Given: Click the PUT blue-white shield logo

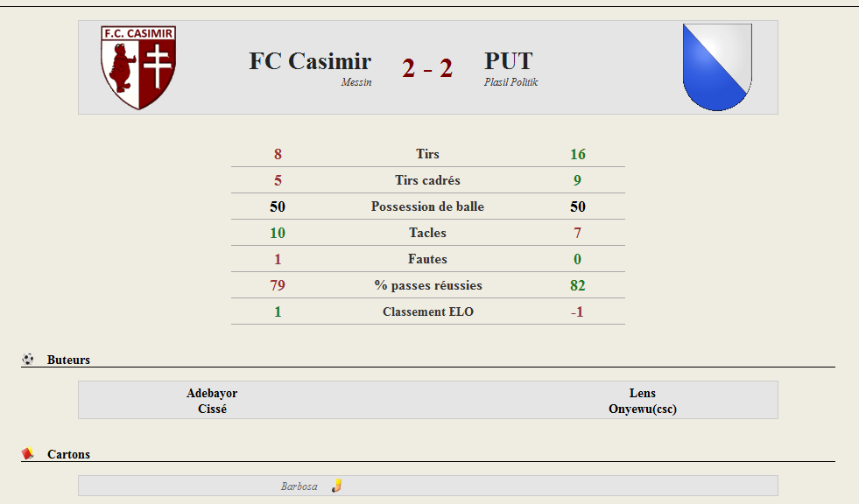Looking at the screenshot, I should tap(717, 67).
